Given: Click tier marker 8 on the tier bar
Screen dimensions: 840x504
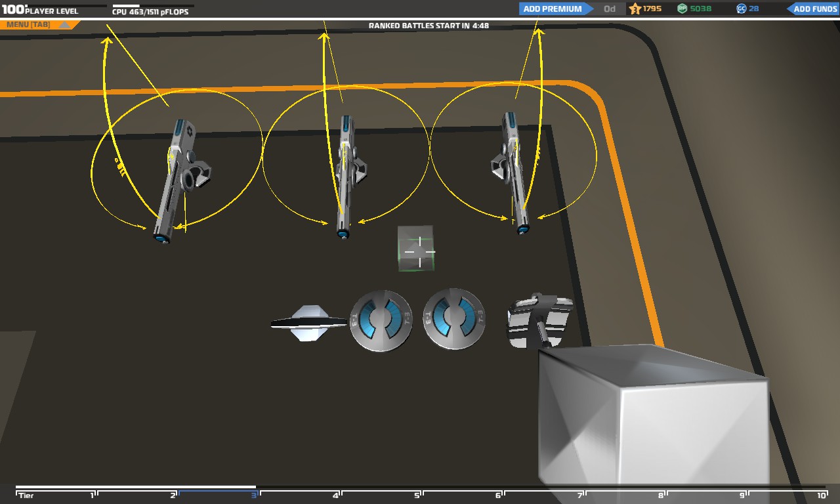Looking at the screenshot, I should pyautogui.click(x=661, y=495).
